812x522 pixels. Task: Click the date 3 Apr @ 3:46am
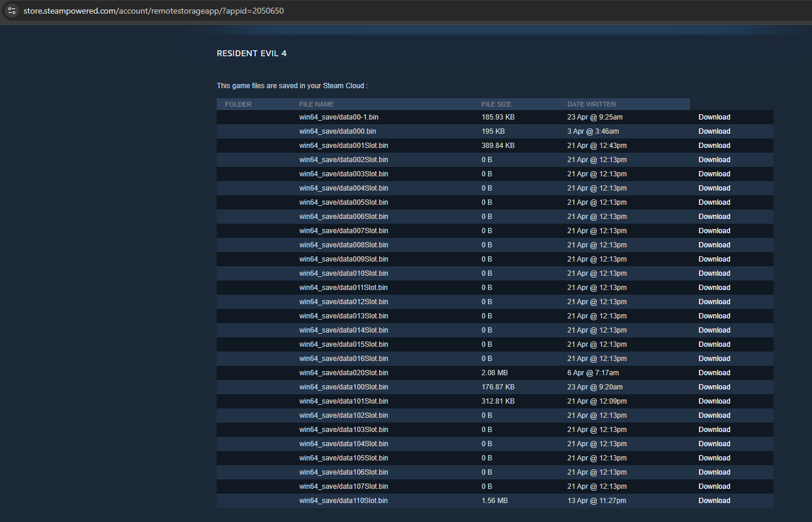point(593,131)
